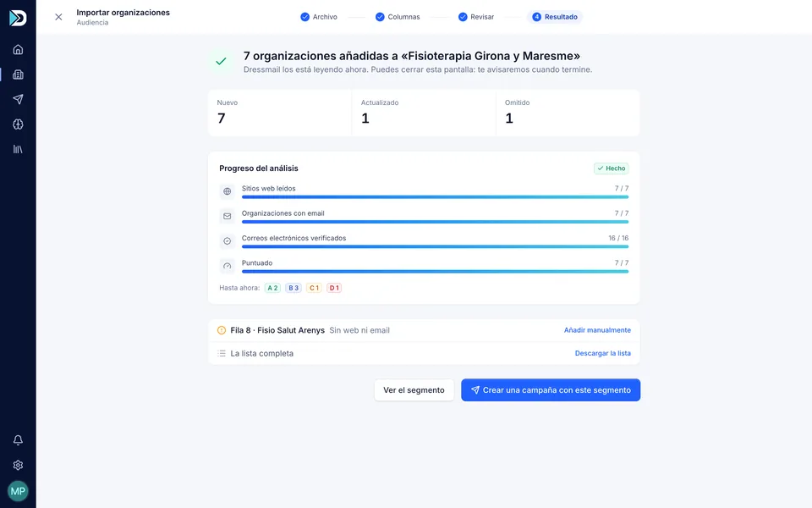Click the red D 1 score badge
The width and height of the screenshot is (812, 508).
(x=334, y=288)
